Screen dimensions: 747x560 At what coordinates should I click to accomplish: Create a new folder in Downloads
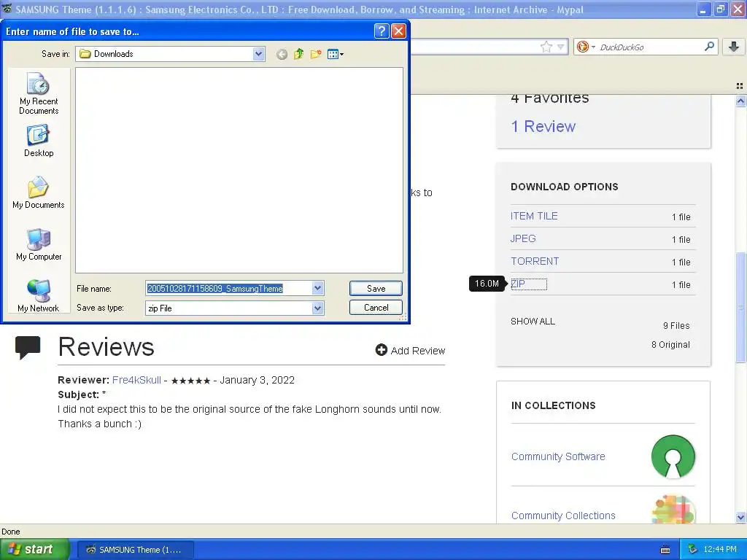tap(315, 54)
